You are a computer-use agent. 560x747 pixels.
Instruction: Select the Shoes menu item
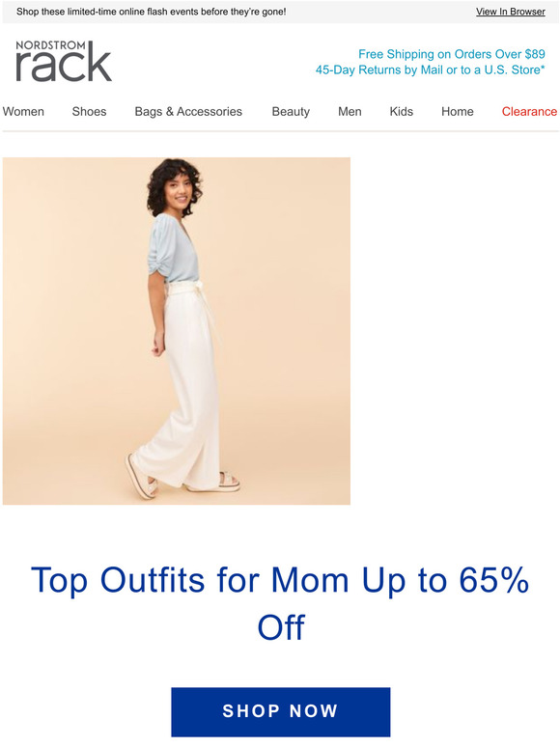tap(89, 112)
